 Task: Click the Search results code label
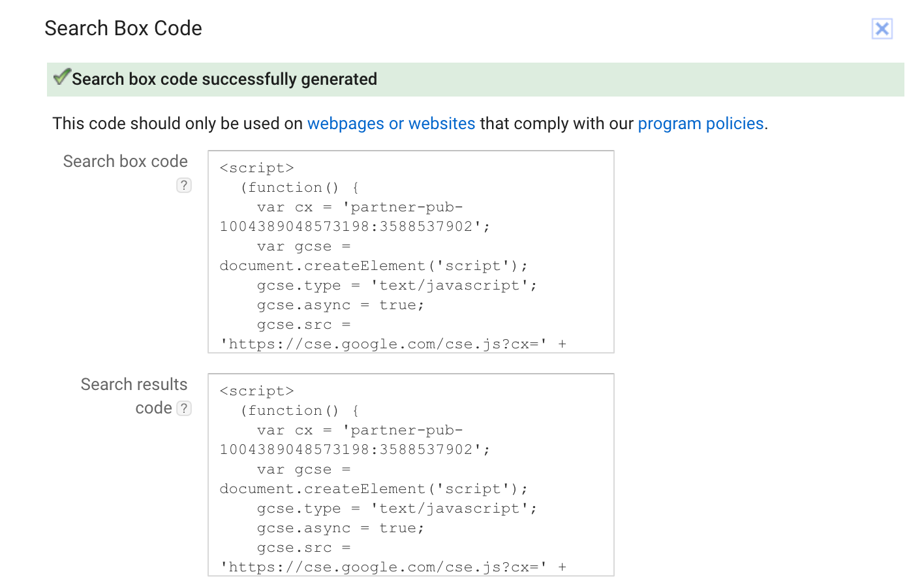pyautogui.click(x=134, y=396)
